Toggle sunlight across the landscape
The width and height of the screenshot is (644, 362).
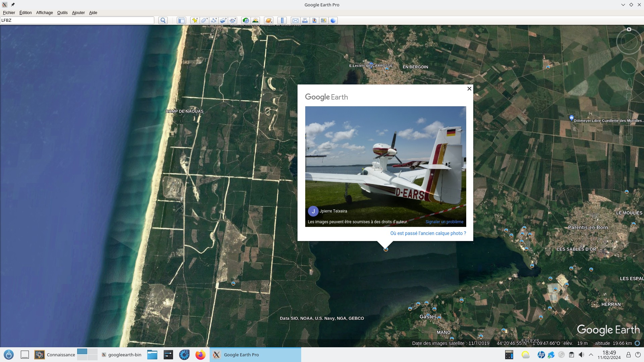256,20
